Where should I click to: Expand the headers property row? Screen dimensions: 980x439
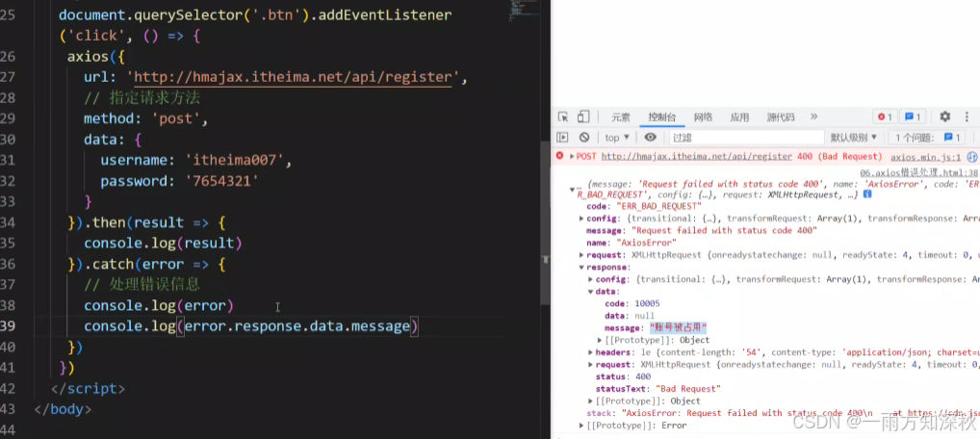pyautogui.click(x=591, y=352)
